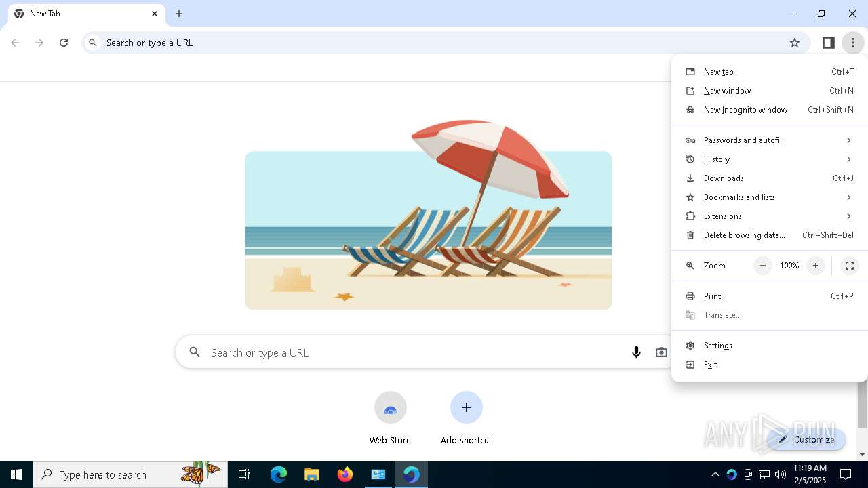
Task: Click the 100% zoom level value
Action: point(789,266)
